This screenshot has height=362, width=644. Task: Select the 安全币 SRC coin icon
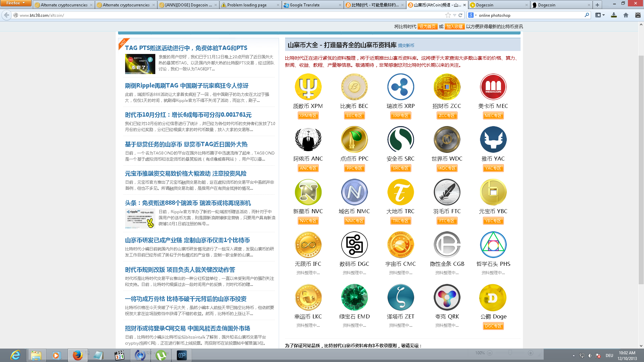400,139
